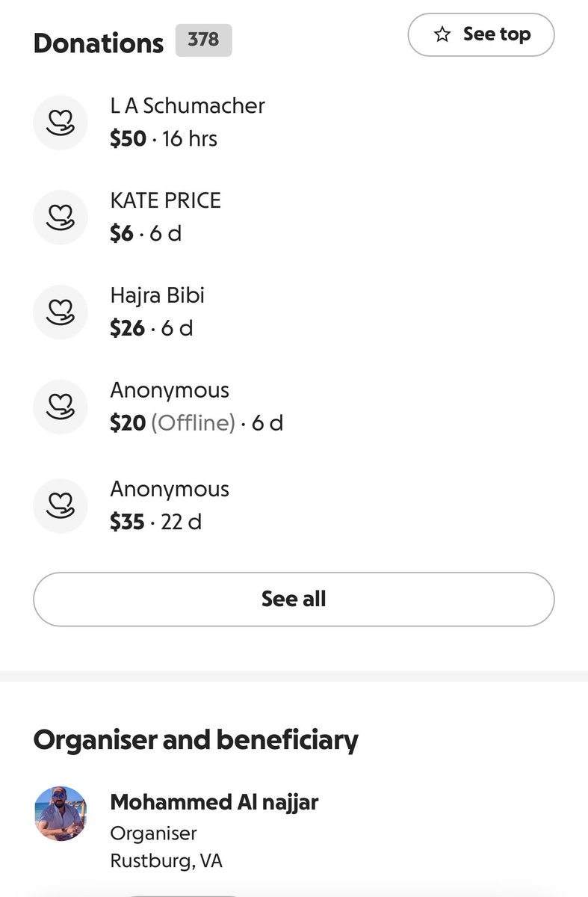Screen dimensions: 588x897
Task: Select donor name L A Schumacher
Action: click(188, 105)
